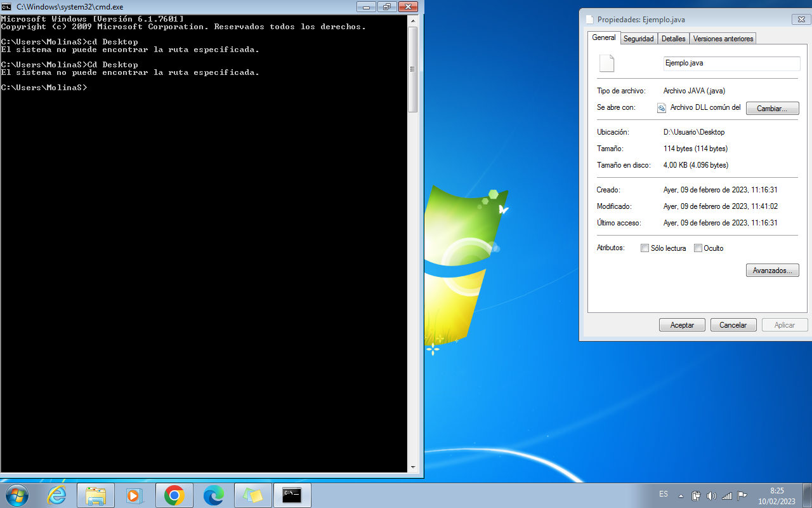Click the Creado date value 11:16:31
Image resolution: width=812 pixels, height=508 pixels.
tap(721, 190)
